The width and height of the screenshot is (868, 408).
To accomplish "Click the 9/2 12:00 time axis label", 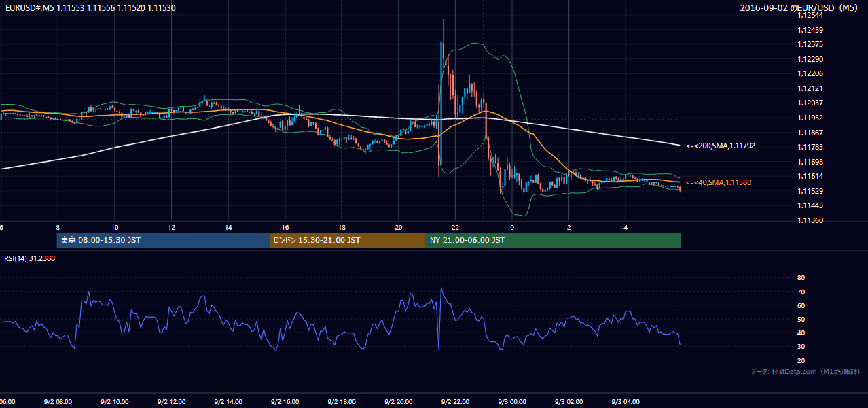I will click(171, 401).
